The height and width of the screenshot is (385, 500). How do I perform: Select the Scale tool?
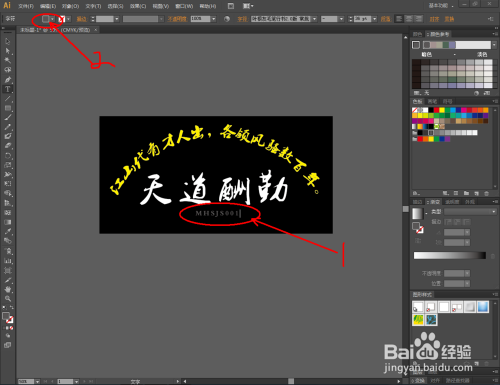(x=8, y=165)
